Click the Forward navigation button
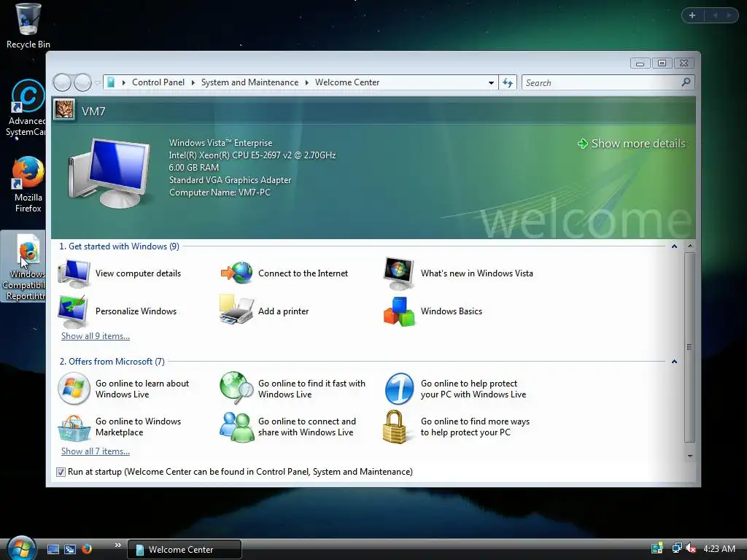Screen dimensions: 747x560 [82, 83]
